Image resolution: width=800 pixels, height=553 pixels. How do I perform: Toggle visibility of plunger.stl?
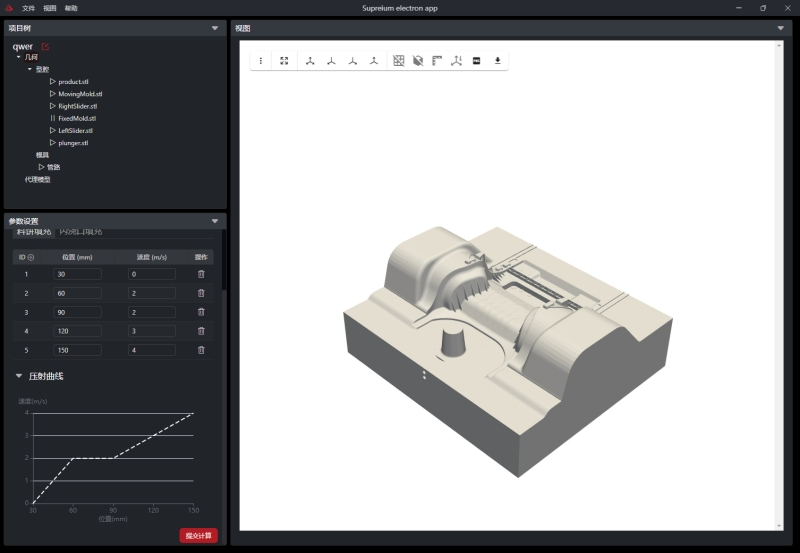coord(52,143)
